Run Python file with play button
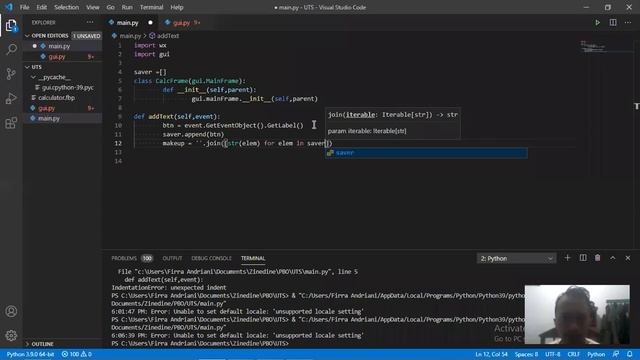The height and width of the screenshot is (360, 640). coord(597,22)
